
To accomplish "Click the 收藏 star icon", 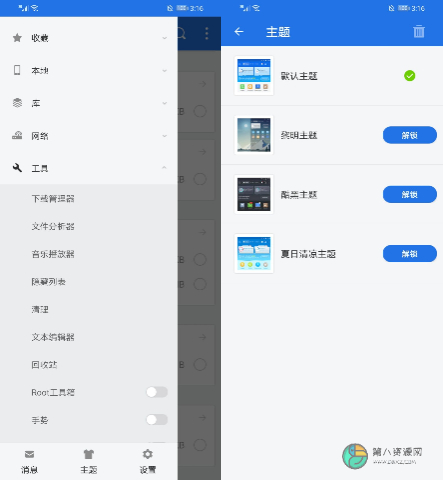I will point(17,38).
